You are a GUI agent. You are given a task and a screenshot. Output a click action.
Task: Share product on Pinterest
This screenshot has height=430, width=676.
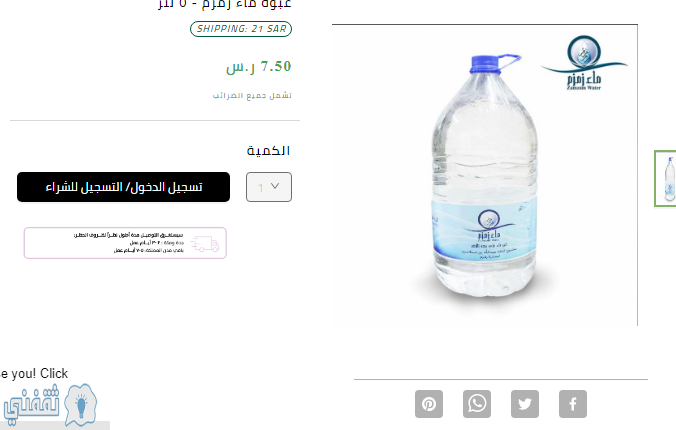pos(429,404)
